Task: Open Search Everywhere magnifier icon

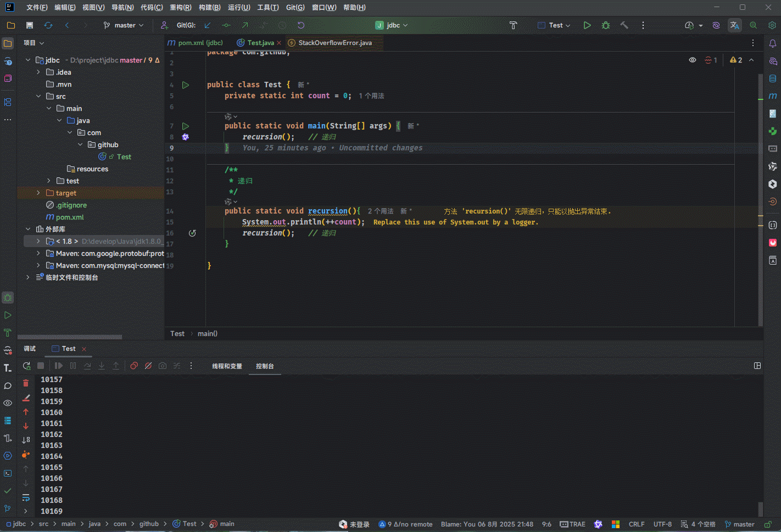Action: point(754,25)
